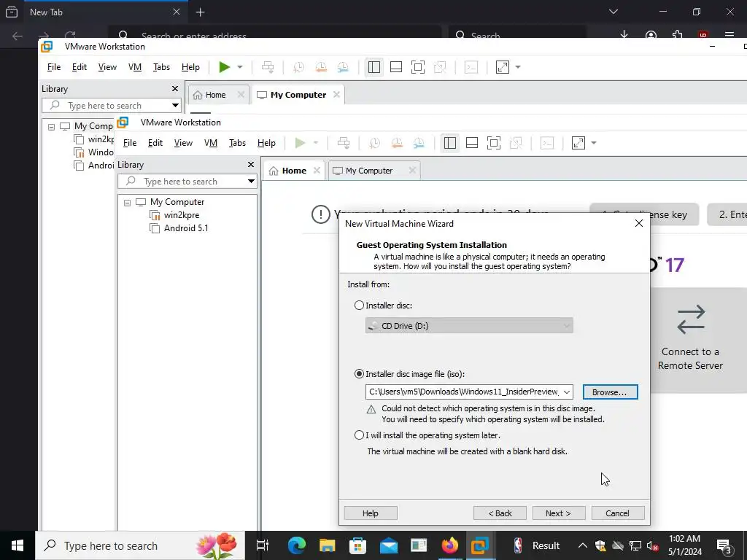
Task: Click take snapshot icon in back window
Action: pos(298,67)
